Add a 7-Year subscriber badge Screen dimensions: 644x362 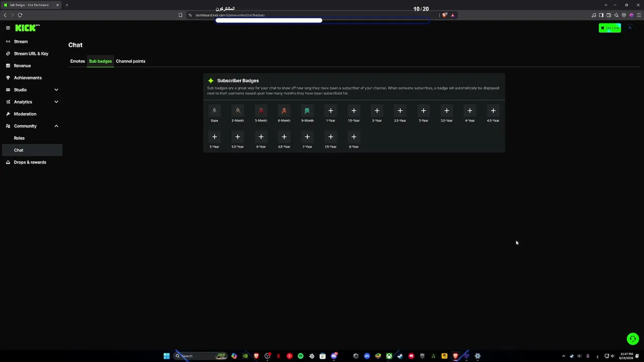pos(307,137)
